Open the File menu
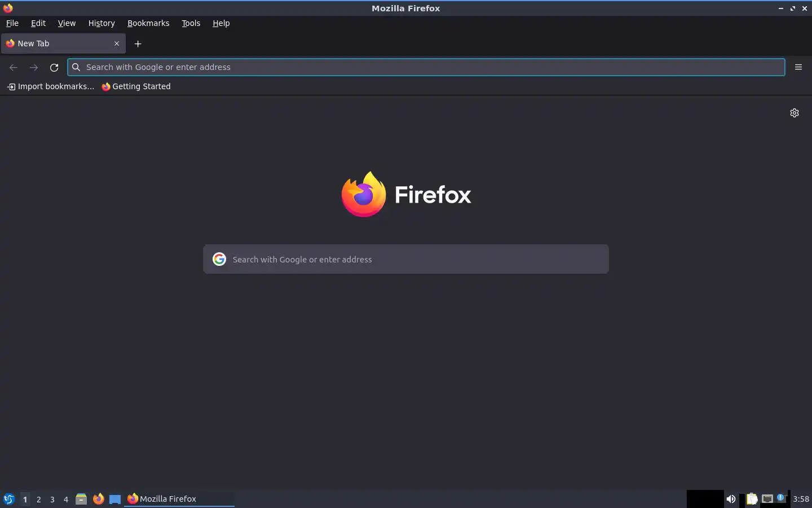This screenshot has height=508, width=812. [12, 23]
